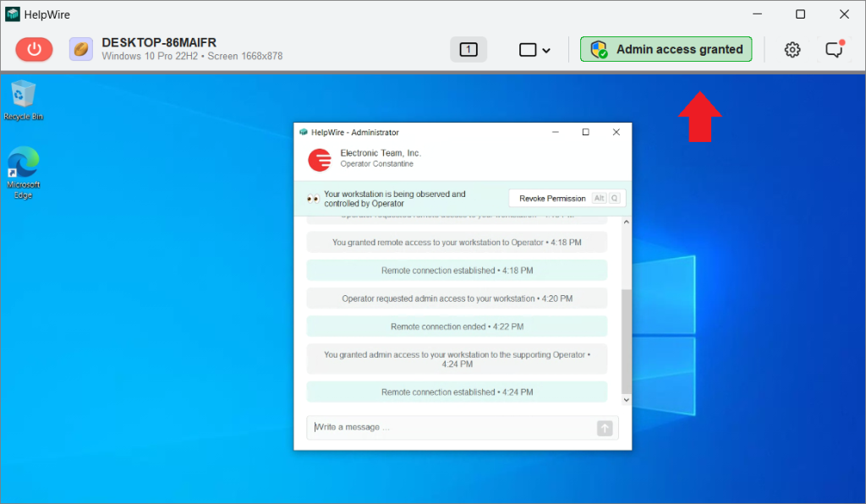Click the red session disconnect power icon

(x=34, y=49)
